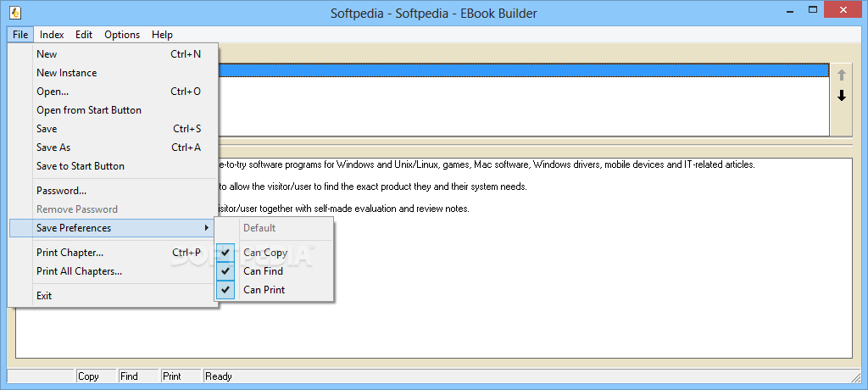Choose Exit from the File menu
This screenshot has width=868, height=390.
[x=113, y=296]
